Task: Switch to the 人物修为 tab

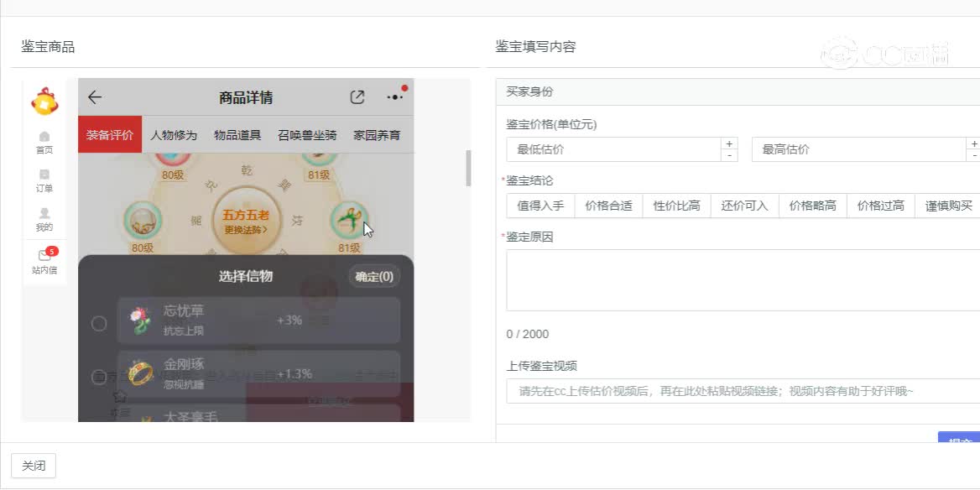Action: pos(173,134)
